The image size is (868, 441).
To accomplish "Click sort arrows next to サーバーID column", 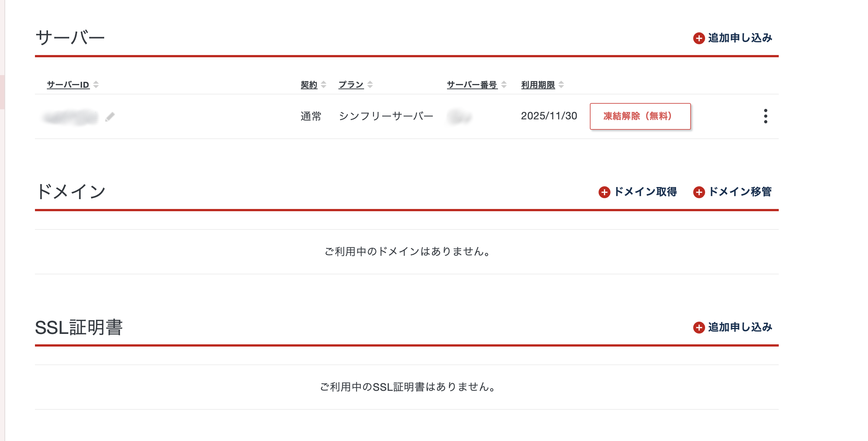I will click(x=96, y=85).
